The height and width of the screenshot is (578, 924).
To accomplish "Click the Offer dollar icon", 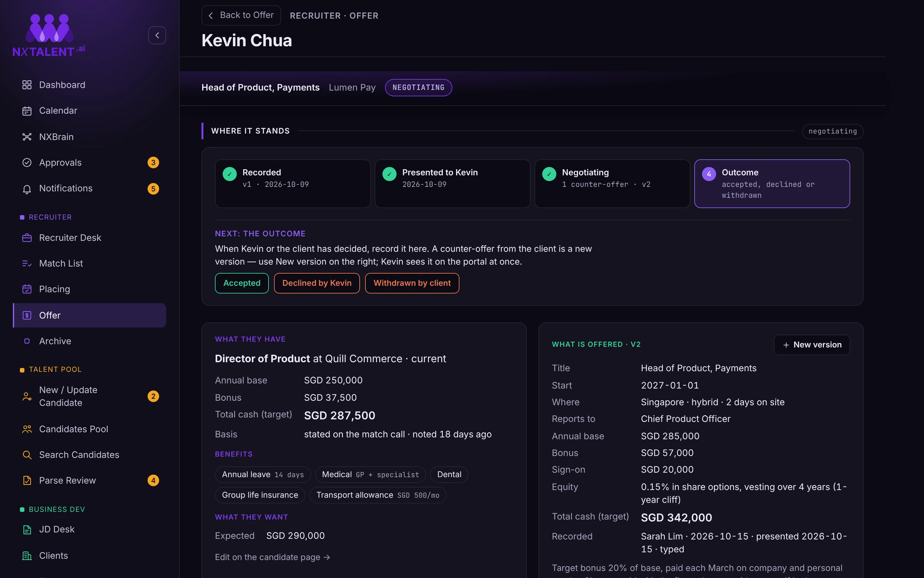I will (27, 315).
